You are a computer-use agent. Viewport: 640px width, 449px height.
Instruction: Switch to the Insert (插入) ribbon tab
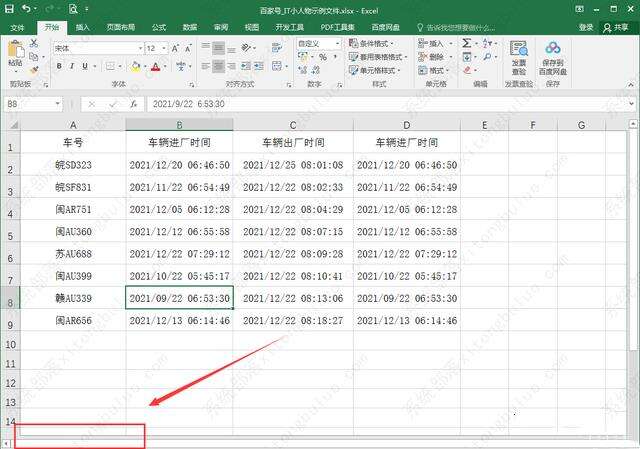83,27
